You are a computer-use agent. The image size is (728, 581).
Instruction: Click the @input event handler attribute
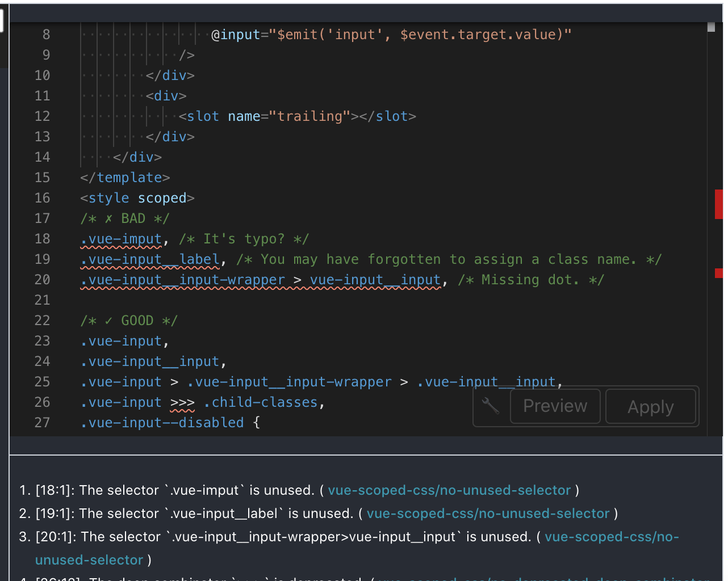(391, 35)
